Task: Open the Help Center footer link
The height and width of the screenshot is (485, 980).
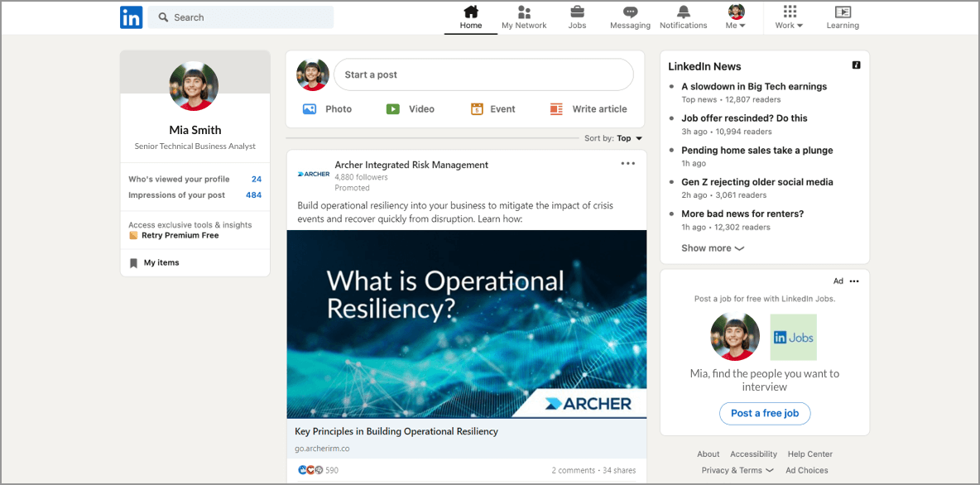Action: [810, 454]
